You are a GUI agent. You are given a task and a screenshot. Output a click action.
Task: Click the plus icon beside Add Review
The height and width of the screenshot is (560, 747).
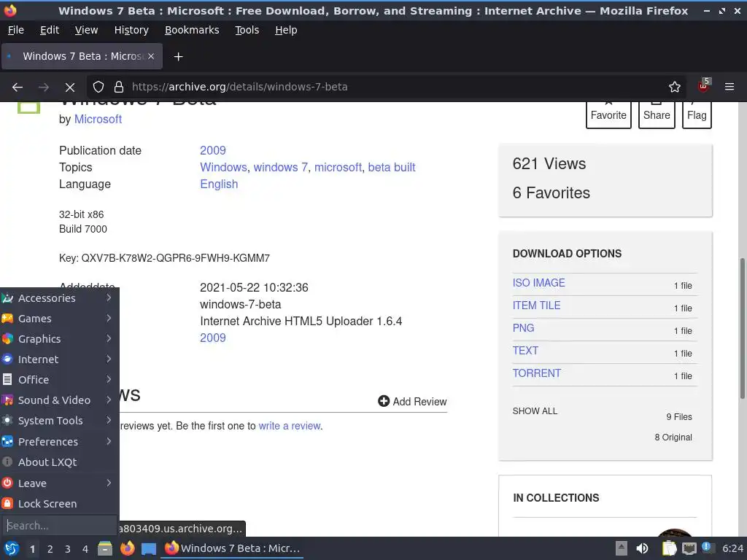click(x=384, y=402)
